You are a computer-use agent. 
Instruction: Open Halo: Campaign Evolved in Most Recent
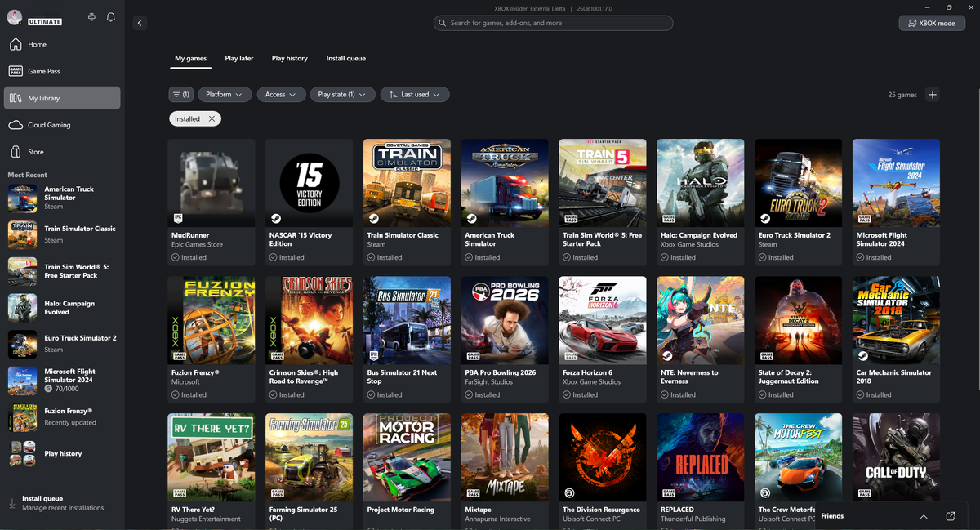pos(62,308)
